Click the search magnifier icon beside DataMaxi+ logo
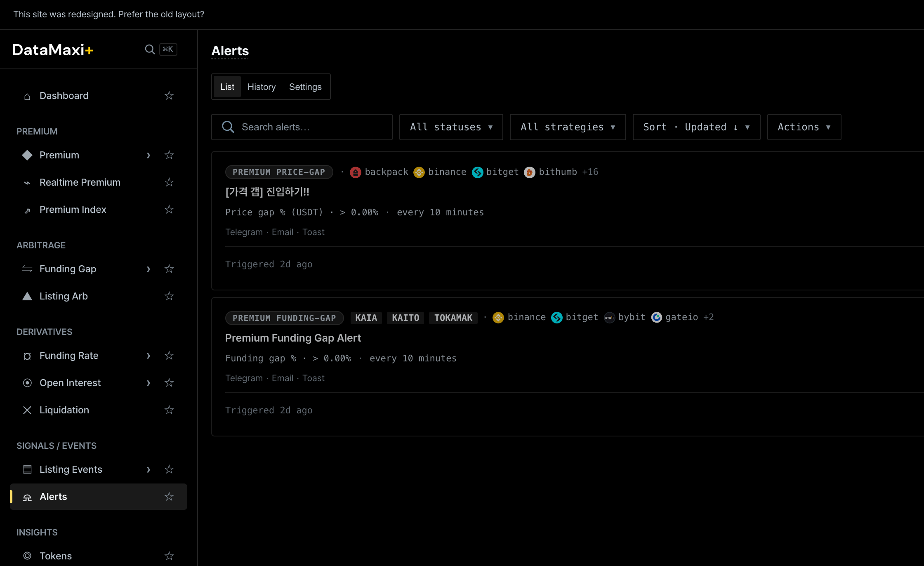 click(x=150, y=50)
